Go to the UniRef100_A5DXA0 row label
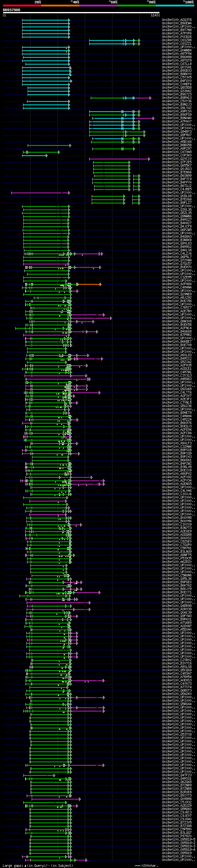197x868 pixels. (177, 629)
